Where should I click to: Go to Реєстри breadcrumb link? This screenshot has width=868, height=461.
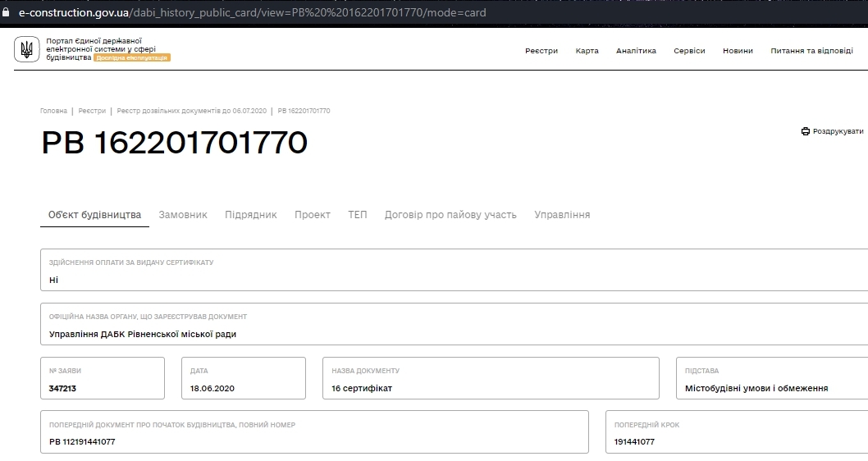coord(92,111)
